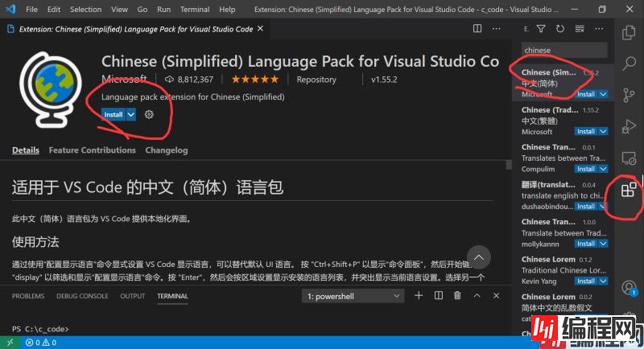644x349 pixels.
Task: Open the Extensions view in activity bar
Action: [x=629, y=191]
